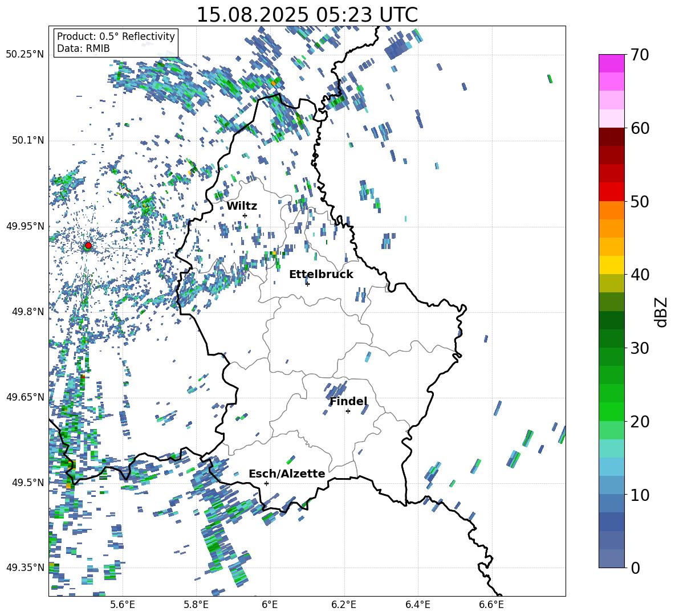Screen dimensions: 675x616
Task: Click the 6°E longitude tick label
Action: [270, 605]
